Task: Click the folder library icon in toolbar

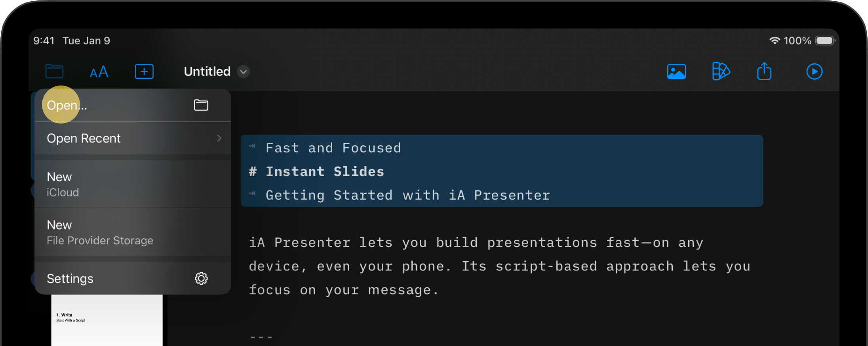Action: coord(54,72)
